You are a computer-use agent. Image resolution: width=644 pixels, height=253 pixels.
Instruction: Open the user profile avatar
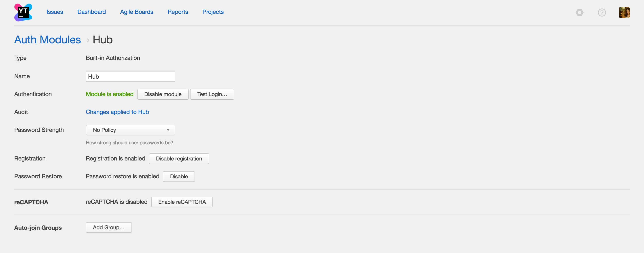pos(624,13)
